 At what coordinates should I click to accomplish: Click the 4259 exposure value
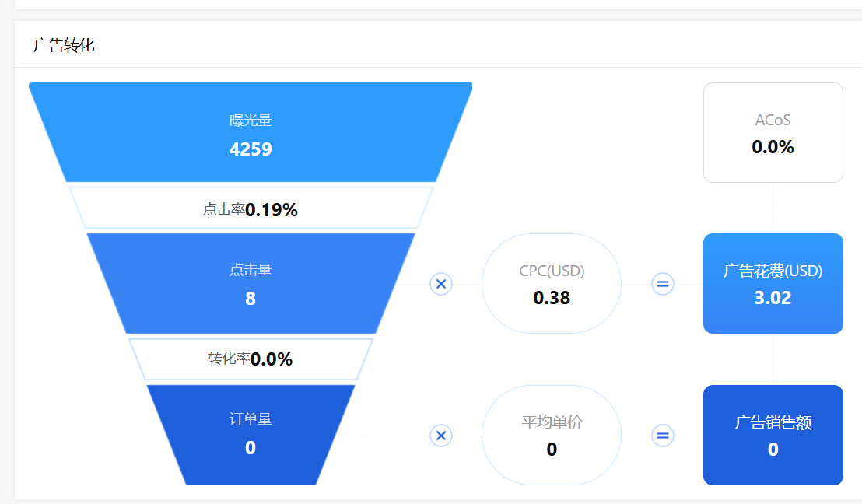point(251,149)
